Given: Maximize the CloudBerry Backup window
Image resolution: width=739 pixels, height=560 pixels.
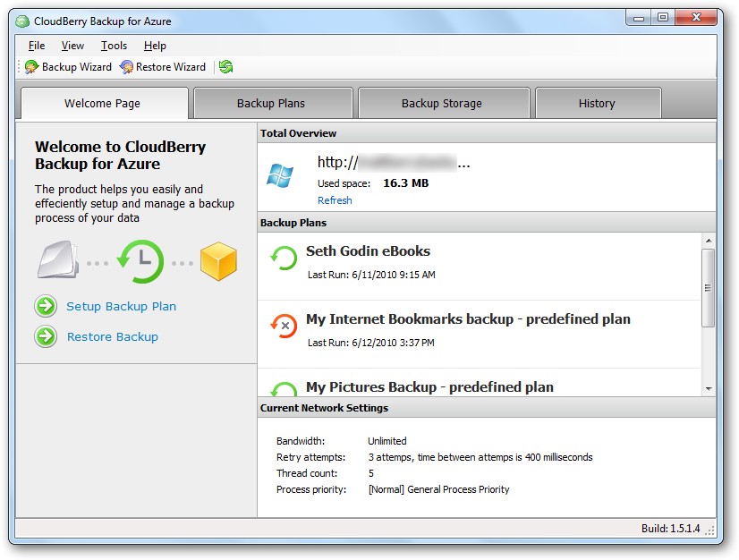Looking at the screenshot, I should coord(663,18).
